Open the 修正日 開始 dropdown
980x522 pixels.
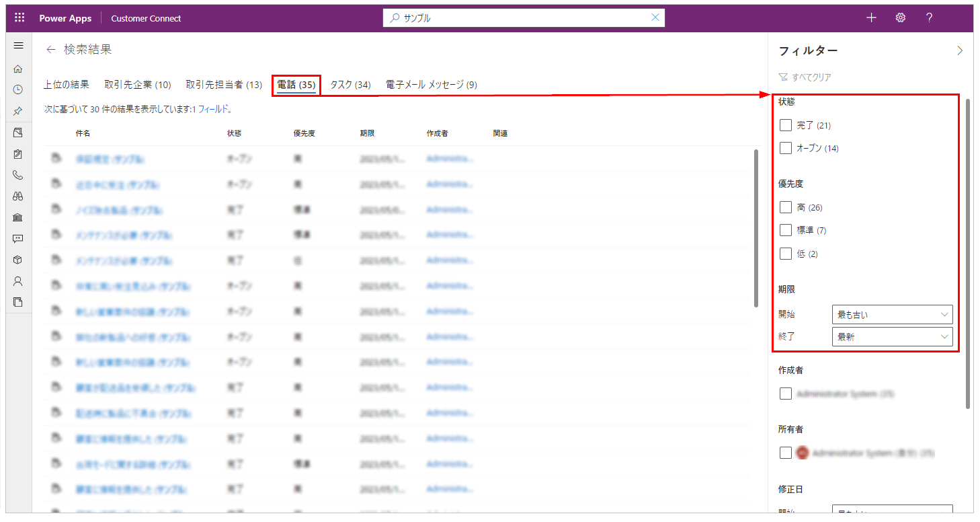pyautogui.click(x=892, y=509)
